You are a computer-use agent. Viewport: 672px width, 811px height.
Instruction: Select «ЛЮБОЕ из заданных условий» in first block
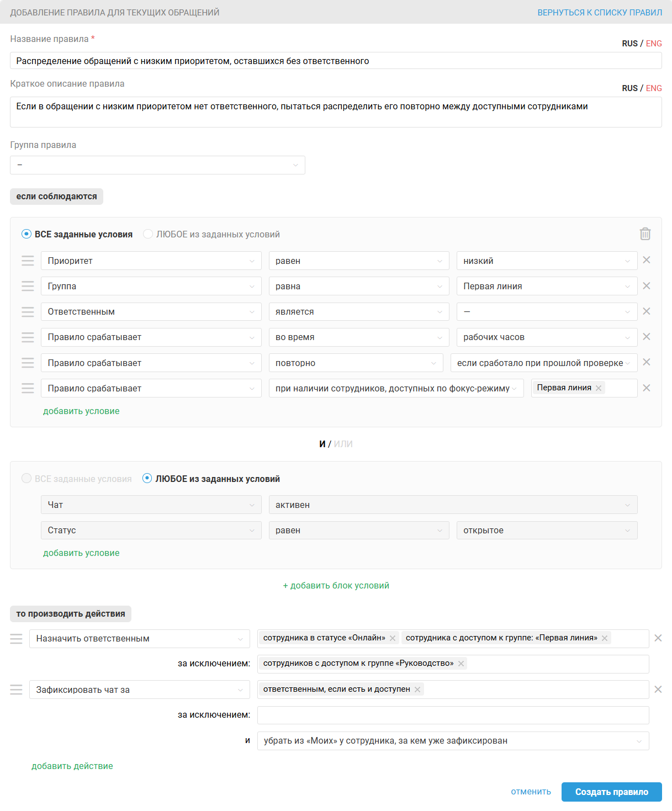(x=148, y=234)
